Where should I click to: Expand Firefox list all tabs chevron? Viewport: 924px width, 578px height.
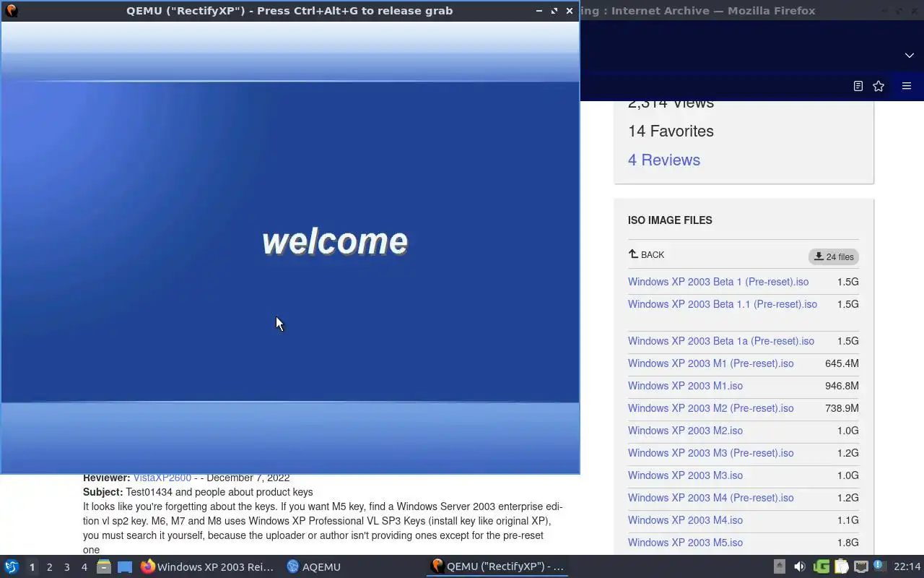click(909, 56)
